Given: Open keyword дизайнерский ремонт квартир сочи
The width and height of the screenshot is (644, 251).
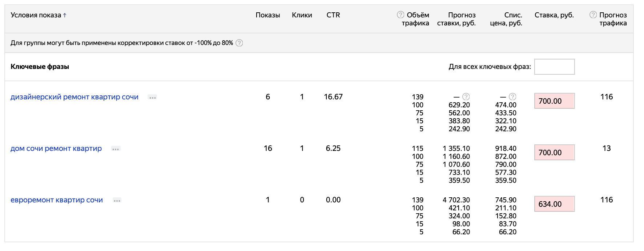Looking at the screenshot, I should [75, 97].
